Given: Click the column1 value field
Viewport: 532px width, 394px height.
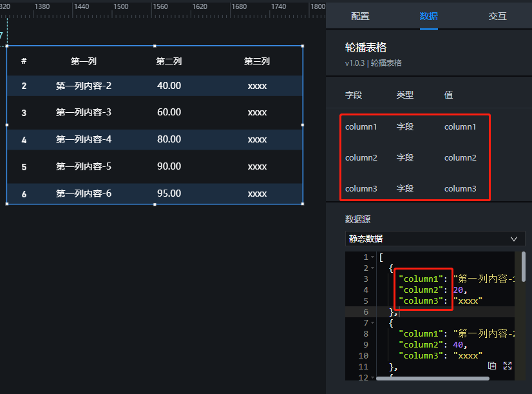Looking at the screenshot, I should (461, 127).
